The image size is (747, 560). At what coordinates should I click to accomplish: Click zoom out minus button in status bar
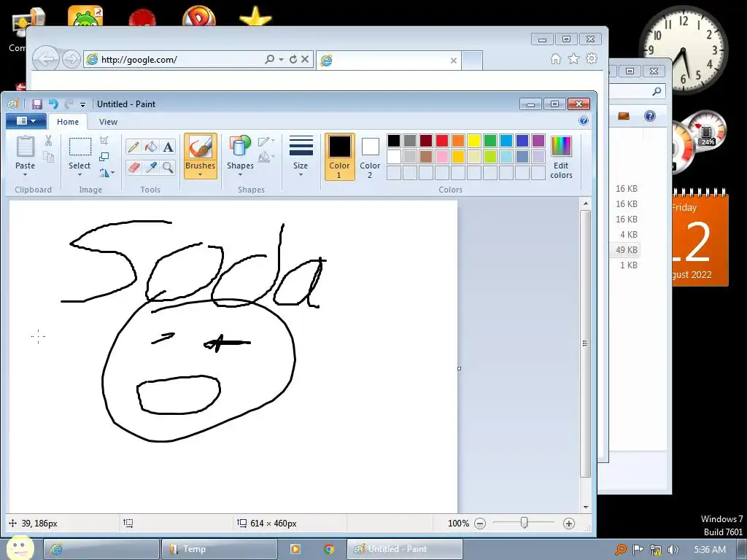(480, 524)
